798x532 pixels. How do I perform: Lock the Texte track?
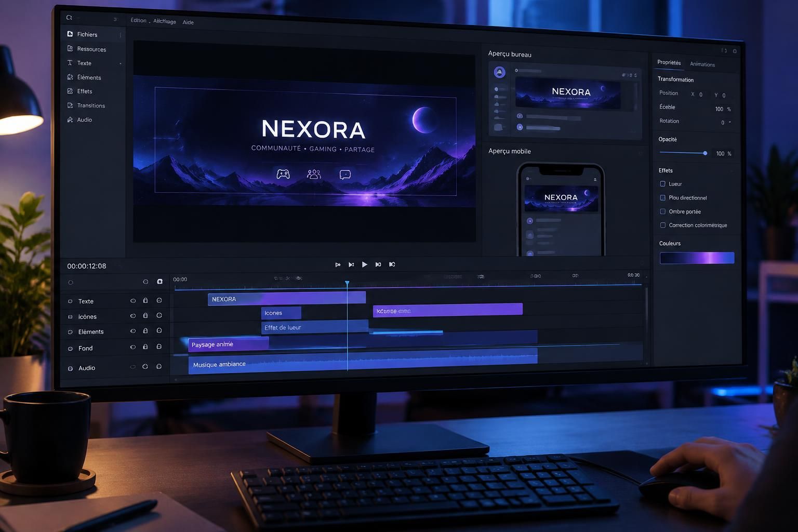145,300
